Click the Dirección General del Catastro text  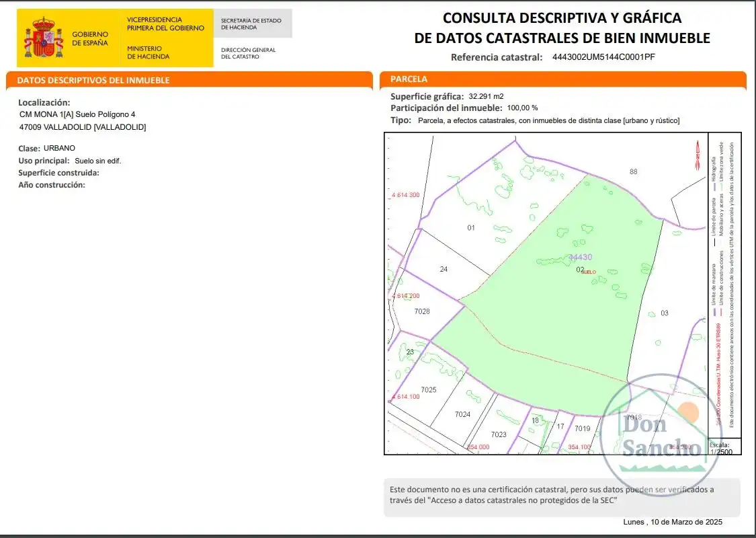[248, 53]
